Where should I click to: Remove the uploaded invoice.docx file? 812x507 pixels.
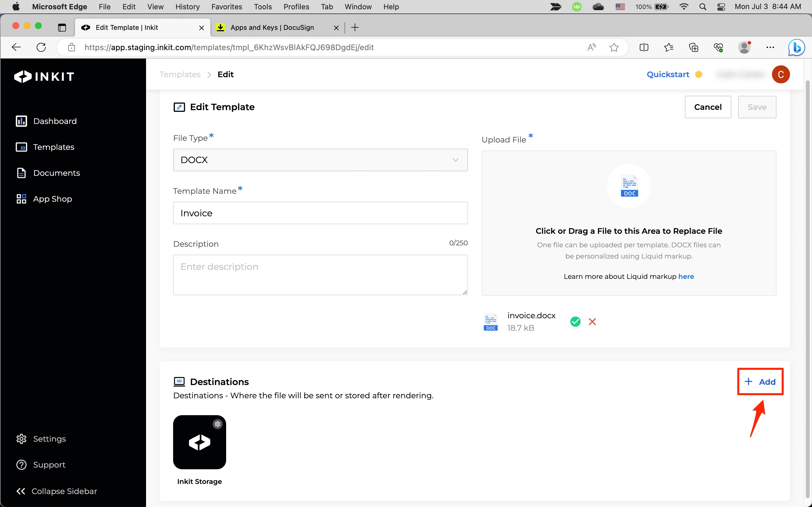pyautogui.click(x=592, y=321)
